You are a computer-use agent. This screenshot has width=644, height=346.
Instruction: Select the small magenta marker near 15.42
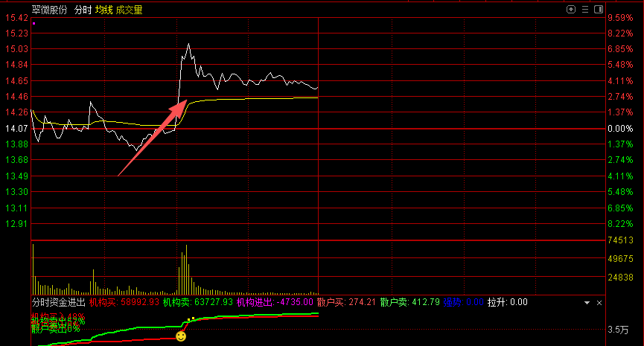click(34, 24)
